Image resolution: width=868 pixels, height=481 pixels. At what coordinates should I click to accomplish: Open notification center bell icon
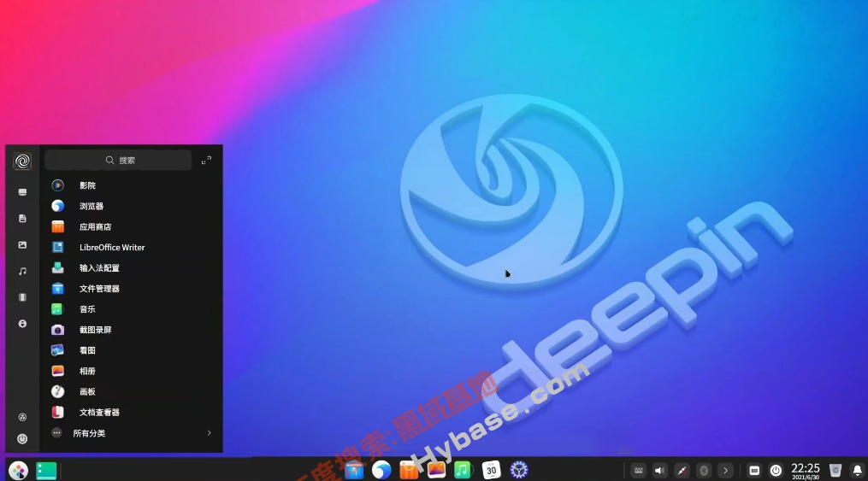pos(858,471)
